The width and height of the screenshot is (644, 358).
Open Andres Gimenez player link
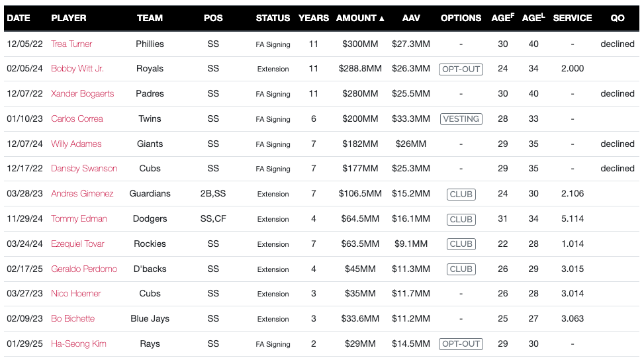pyautogui.click(x=82, y=193)
